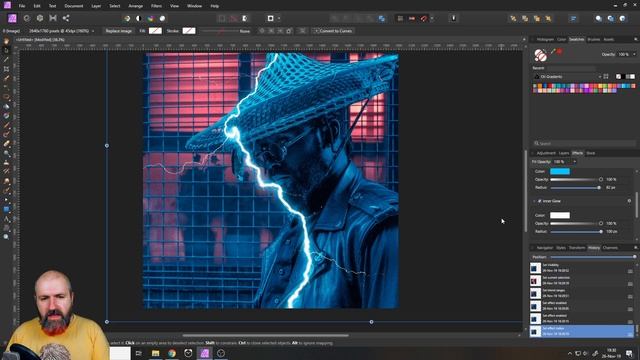Select the Set blend ranges history entry
The width and height of the screenshot is (640, 360).
pos(582,293)
